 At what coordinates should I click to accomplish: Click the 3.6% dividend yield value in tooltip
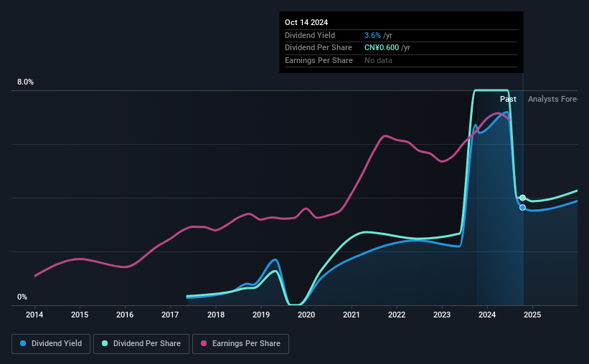(372, 35)
